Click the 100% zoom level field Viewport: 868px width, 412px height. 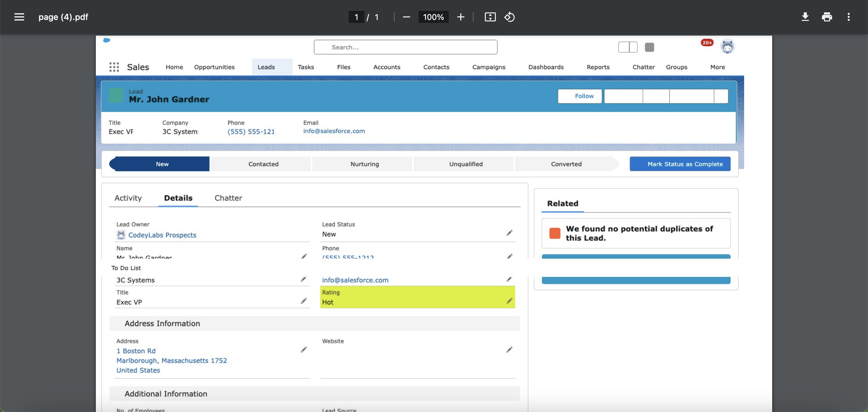coord(433,17)
